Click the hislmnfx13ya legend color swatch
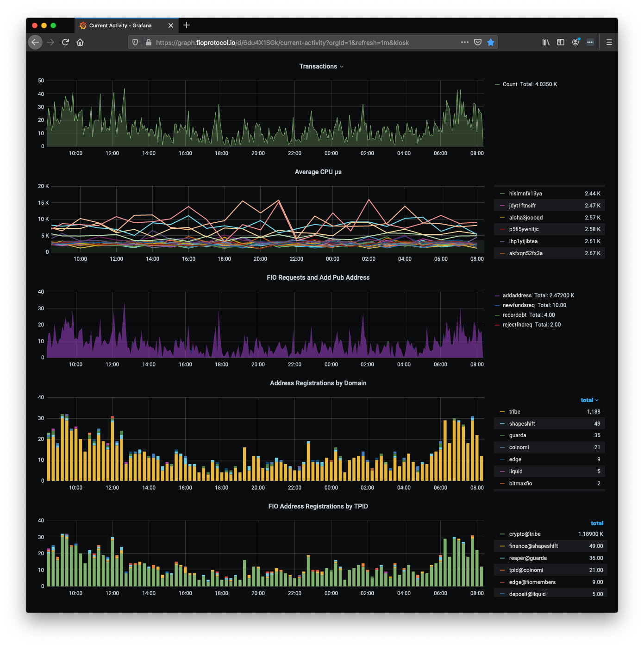644x647 pixels. (502, 194)
